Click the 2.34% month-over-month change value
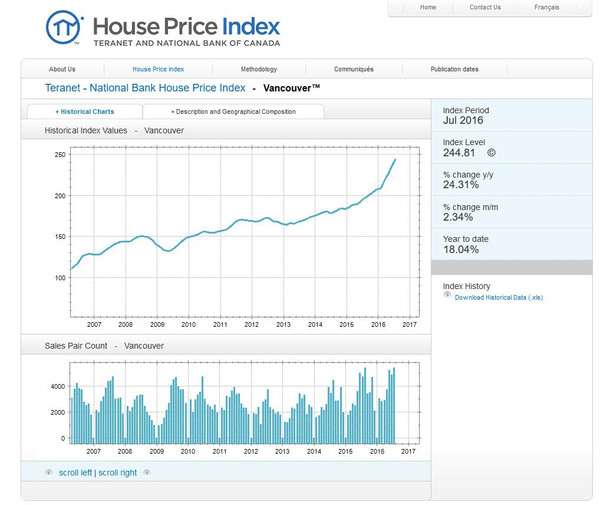The height and width of the screenshot is (505, 600). pos(458,217)
